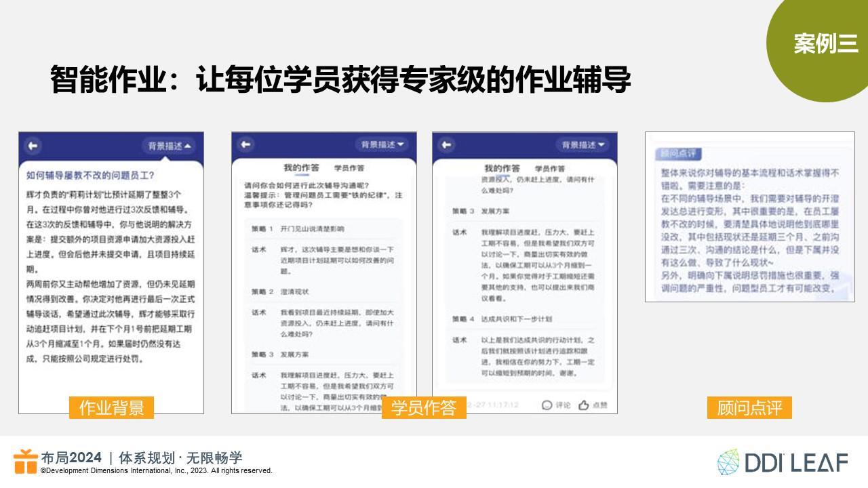The width and height of the screenshot is (868, 488).
Task: Expand 背景描述 dropdown in middle phone screen
Action: point(382,144)
